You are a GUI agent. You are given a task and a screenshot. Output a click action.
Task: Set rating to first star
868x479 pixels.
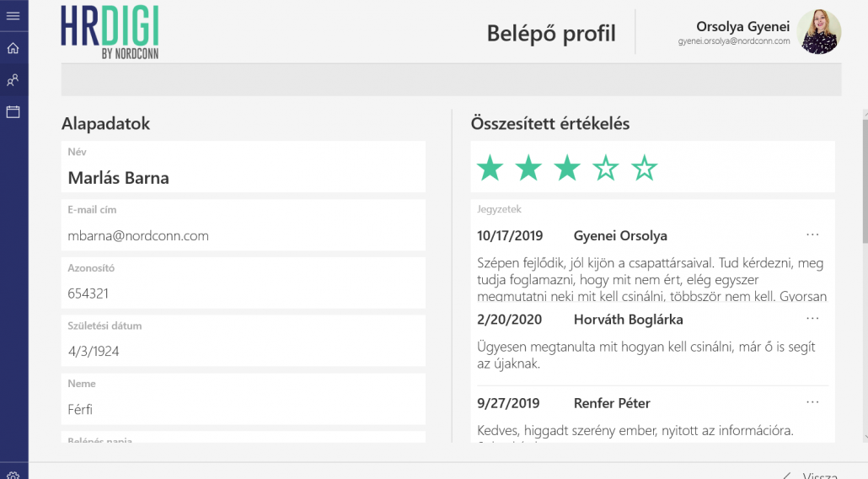[490, 168]
